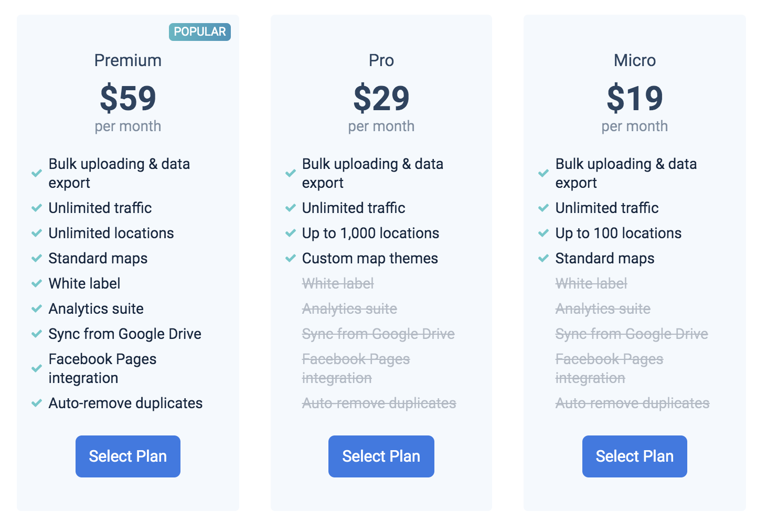Click checkmark beside Custom map themes
Screen dimensions: 767x532
click(290, 258)
